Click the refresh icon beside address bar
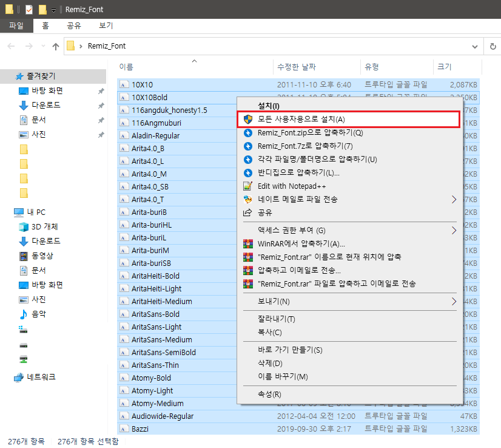This screenshot has height=448, width=501. [x=493, y=46]
